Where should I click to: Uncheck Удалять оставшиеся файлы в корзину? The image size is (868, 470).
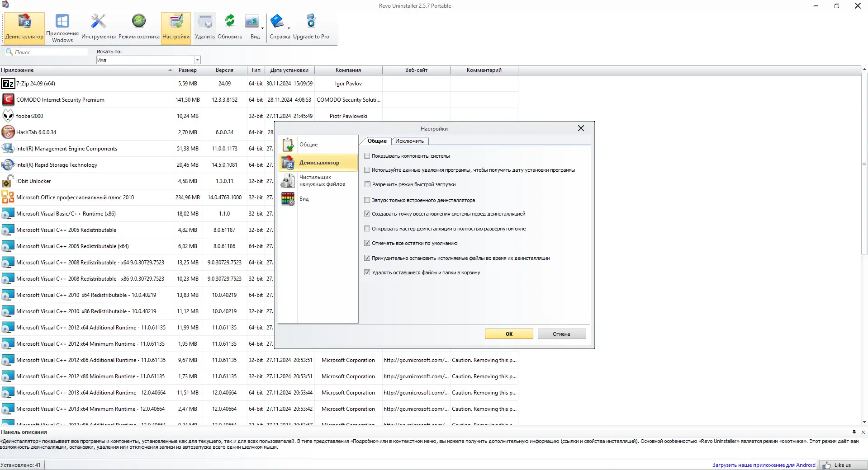tap(367, 273)
